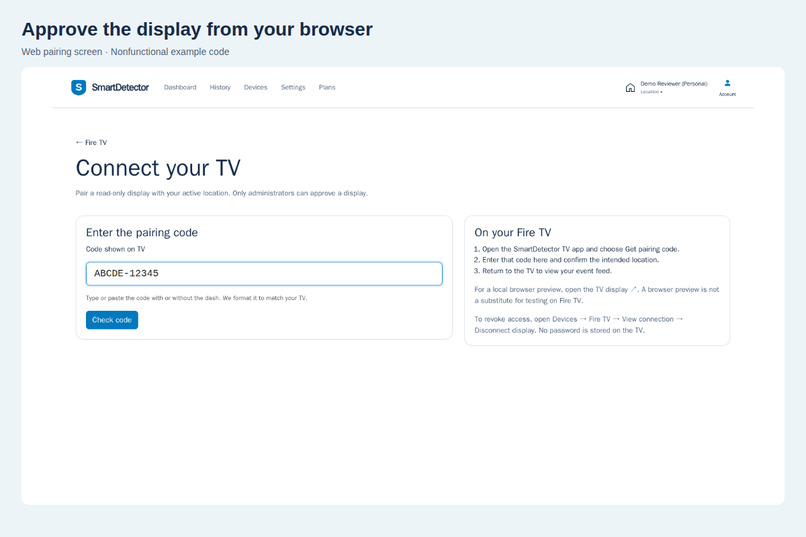Click the 'Enter the pairing code' heading
The height and width of the screenshot is (537, 806).
(142, 232)
